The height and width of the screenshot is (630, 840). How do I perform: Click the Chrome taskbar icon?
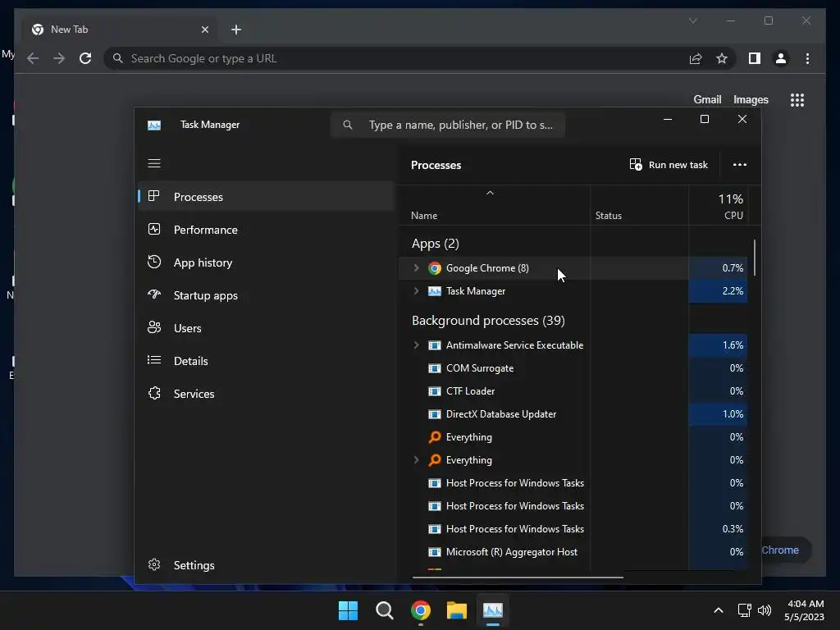421,610
